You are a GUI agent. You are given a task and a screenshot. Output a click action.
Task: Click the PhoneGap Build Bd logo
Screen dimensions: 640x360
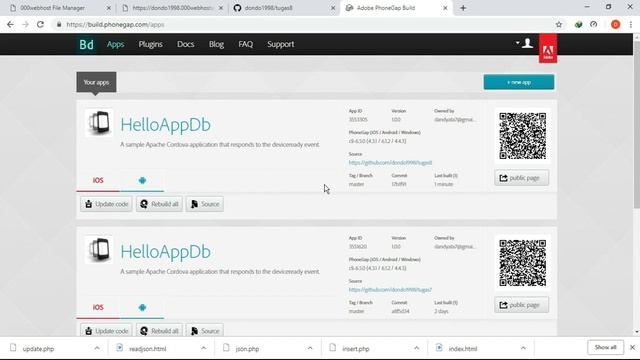(86, 44)
